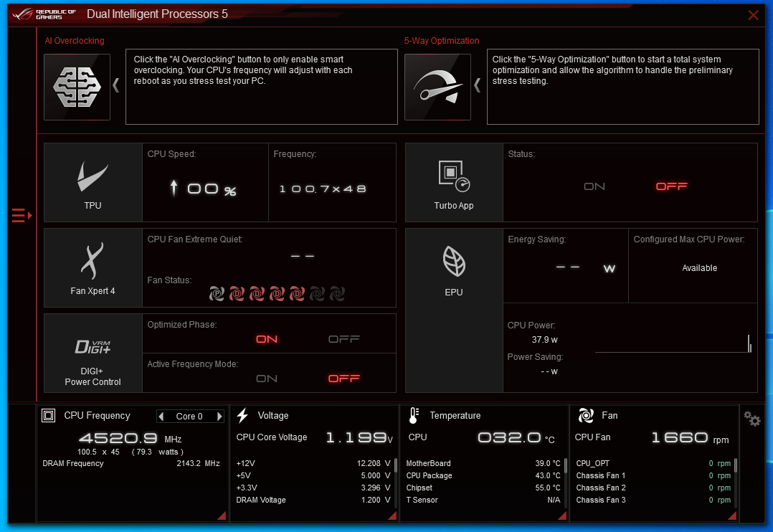
Task: Select the fifth fan status icon
Action: pyautogui.click(x=297, y=294)
